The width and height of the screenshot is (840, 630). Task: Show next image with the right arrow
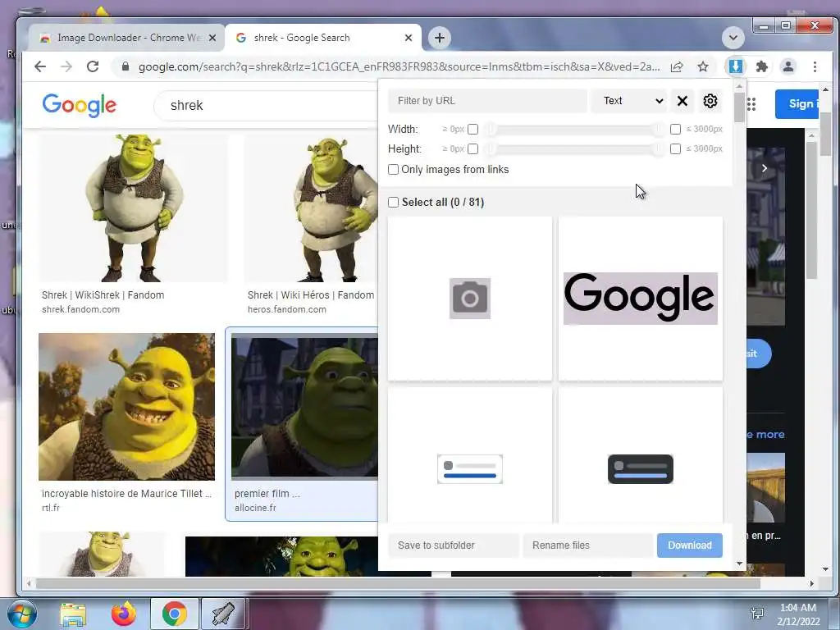coord(765,168)
